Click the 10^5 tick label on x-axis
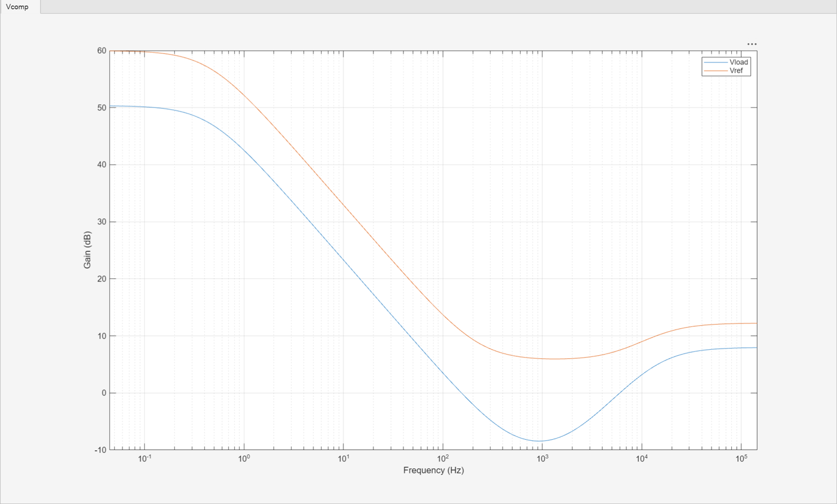The height and width of the screenshot is (504, 837). click(741, 459)
